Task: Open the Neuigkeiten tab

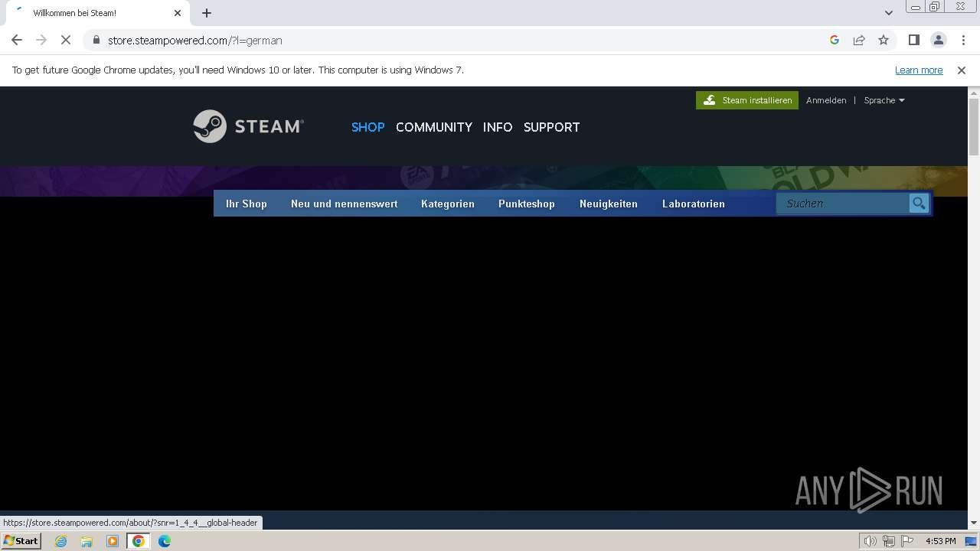Action: click(609, 204)
